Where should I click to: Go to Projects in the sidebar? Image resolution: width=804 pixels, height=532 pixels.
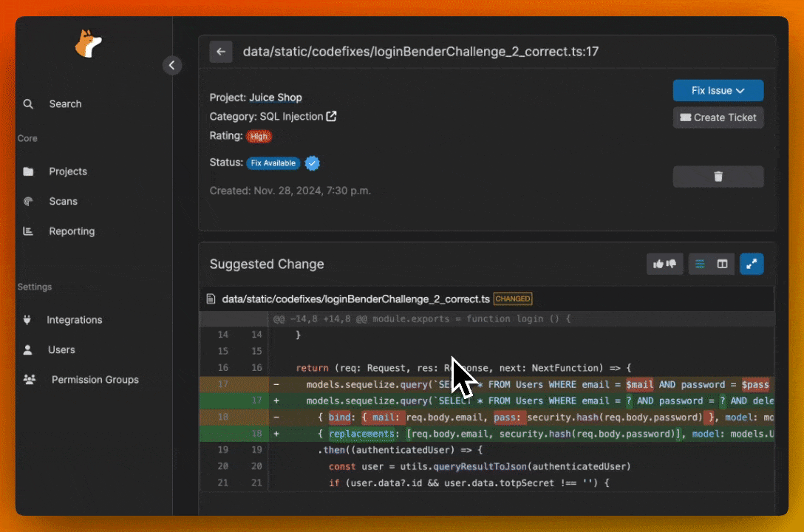point(68,171)
